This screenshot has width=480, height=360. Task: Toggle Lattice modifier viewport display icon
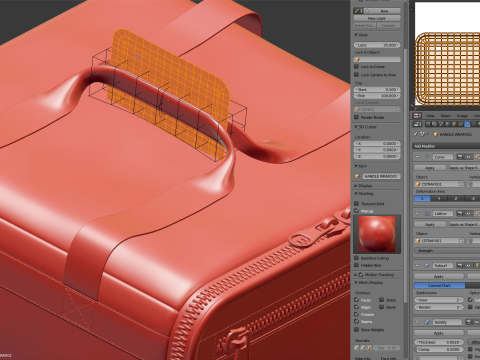click(468, 213)
